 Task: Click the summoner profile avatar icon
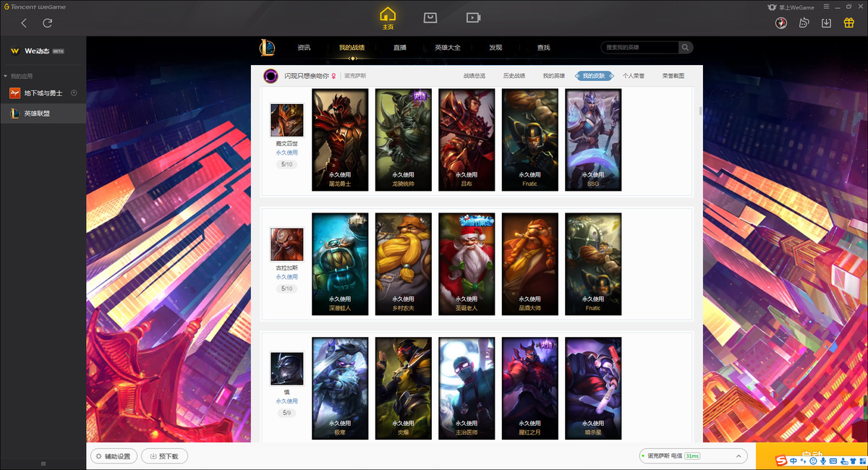coord(271,75)
